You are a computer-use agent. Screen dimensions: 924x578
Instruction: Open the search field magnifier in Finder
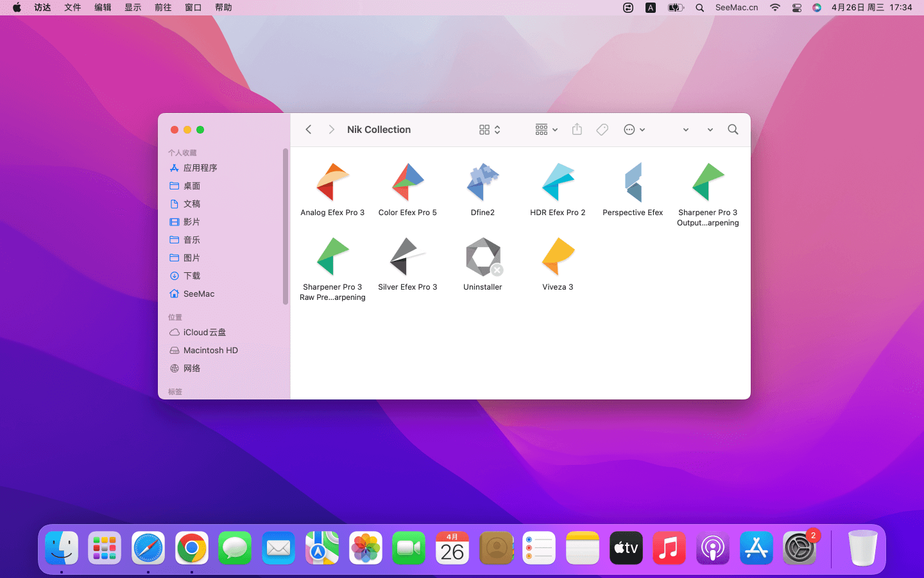click(733, 130)
